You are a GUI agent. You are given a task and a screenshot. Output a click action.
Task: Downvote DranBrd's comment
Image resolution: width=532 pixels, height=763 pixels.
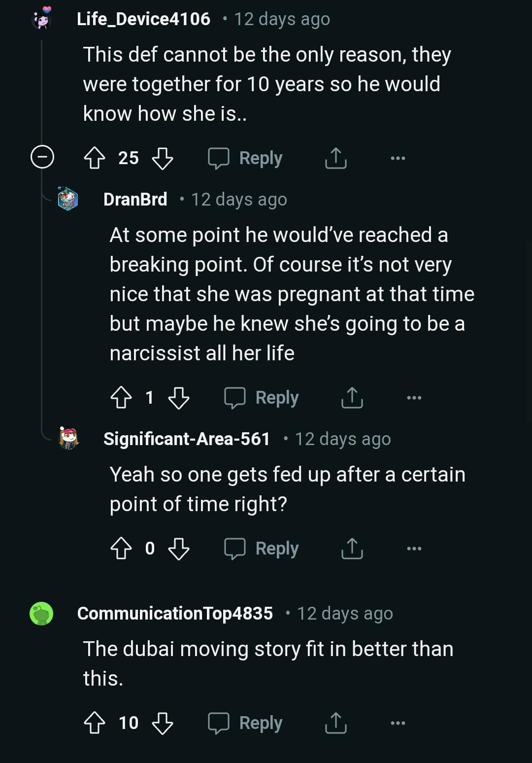[x=179, y=398]
